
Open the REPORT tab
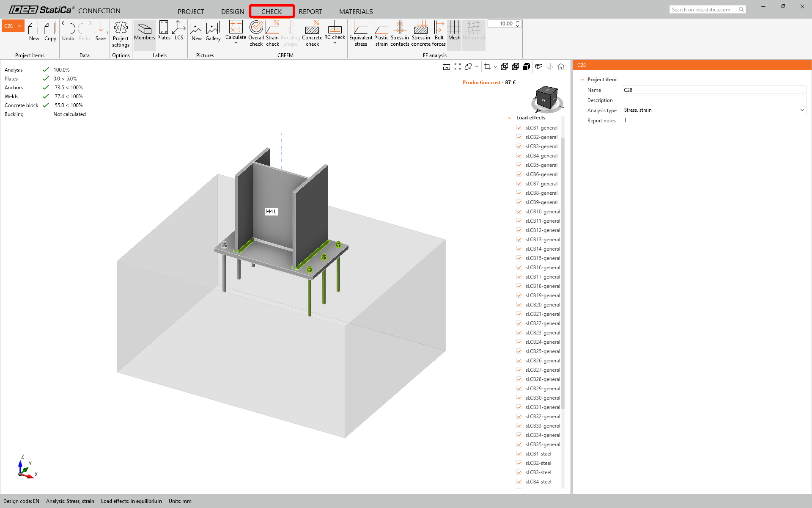tap(310, 11)
